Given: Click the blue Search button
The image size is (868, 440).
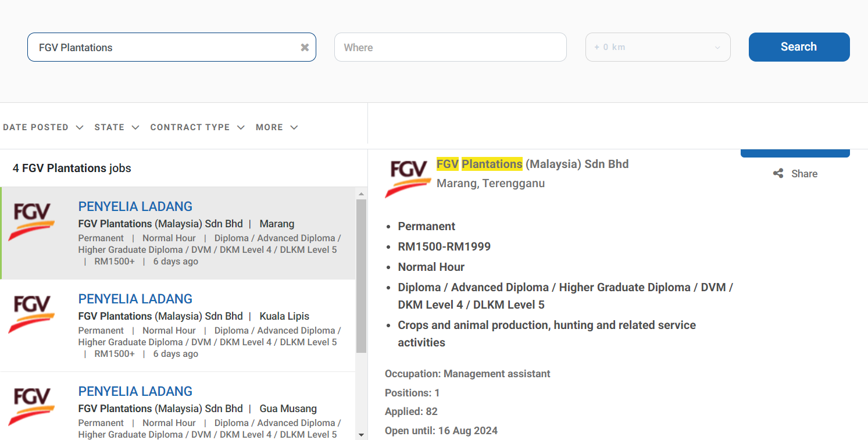Looking at the screenshot, I should click(x=799, y=47).
